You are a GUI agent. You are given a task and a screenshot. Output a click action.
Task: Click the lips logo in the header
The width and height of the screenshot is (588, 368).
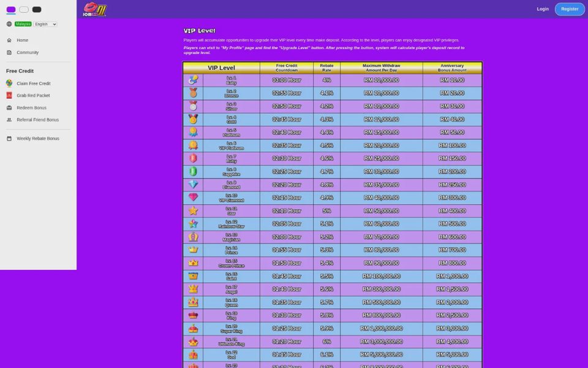point(95,9)
